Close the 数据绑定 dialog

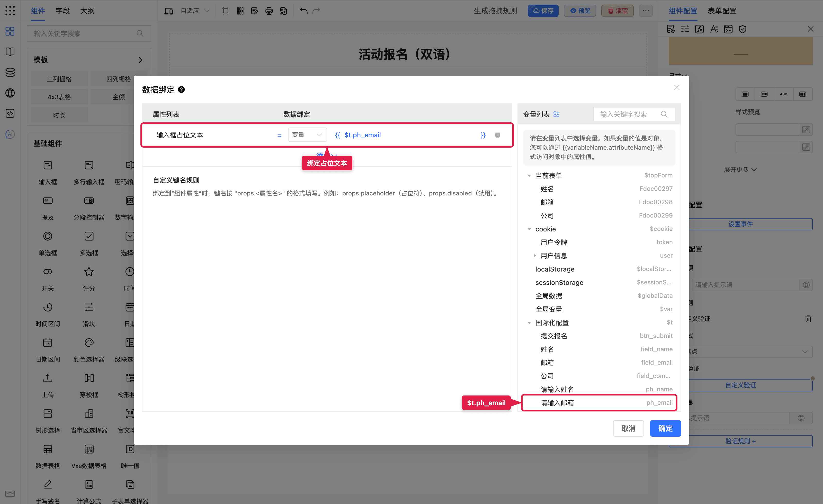pyautogui.click(x=677, y=87)
